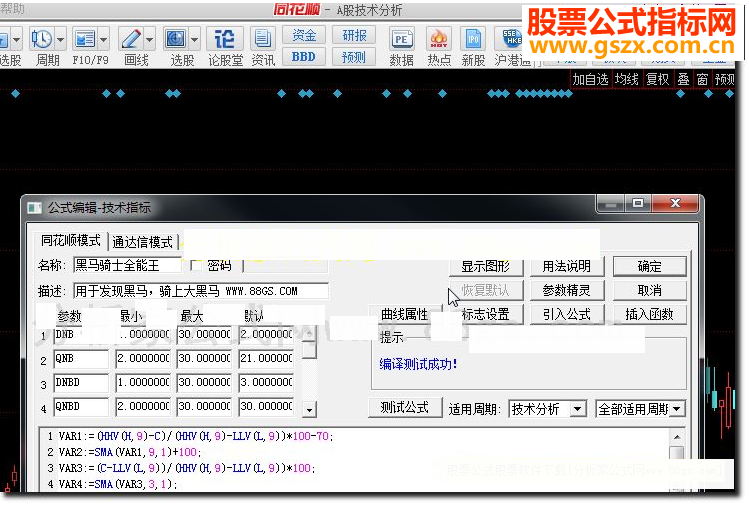This screenshot has height=508, width=749.
Task: Toggle the 密码 password checkbox
Action: [195, 265]
